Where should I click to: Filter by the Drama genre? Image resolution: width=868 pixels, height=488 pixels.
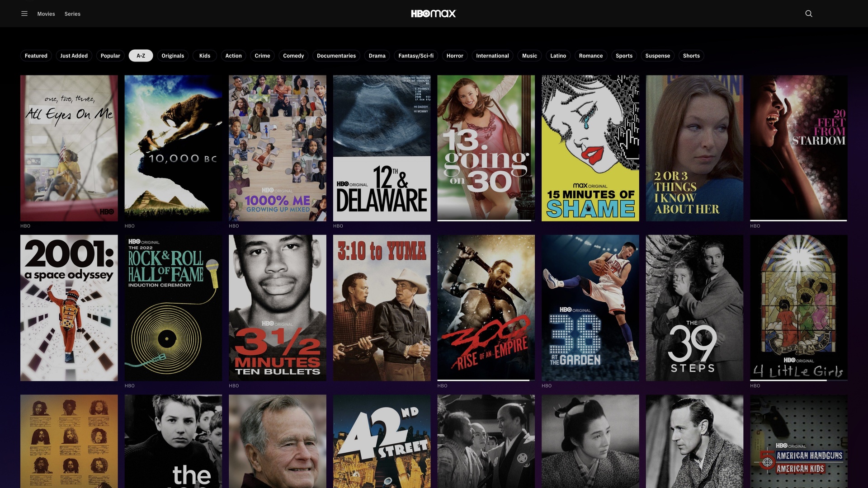377,56
